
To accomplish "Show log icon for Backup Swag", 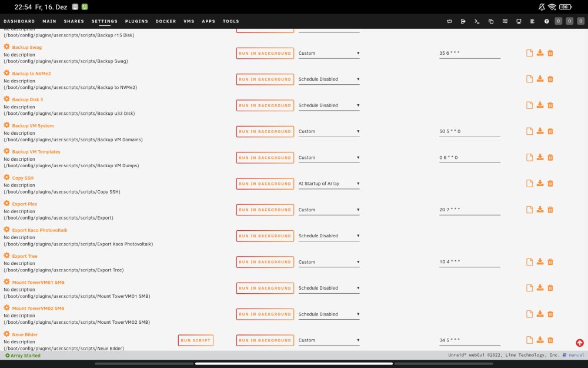I will [530, 53].
